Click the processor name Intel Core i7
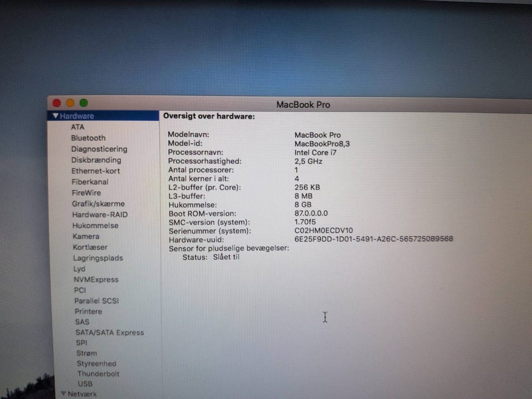This screenshot has width=532, height=399. click(x=315, y=153)
